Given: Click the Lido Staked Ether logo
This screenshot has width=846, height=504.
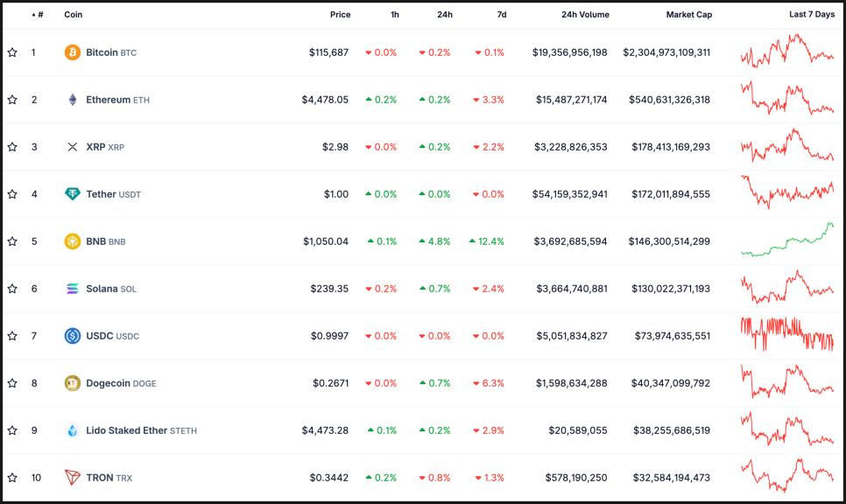Looking at the screenshot, I should tap(73, 430).
